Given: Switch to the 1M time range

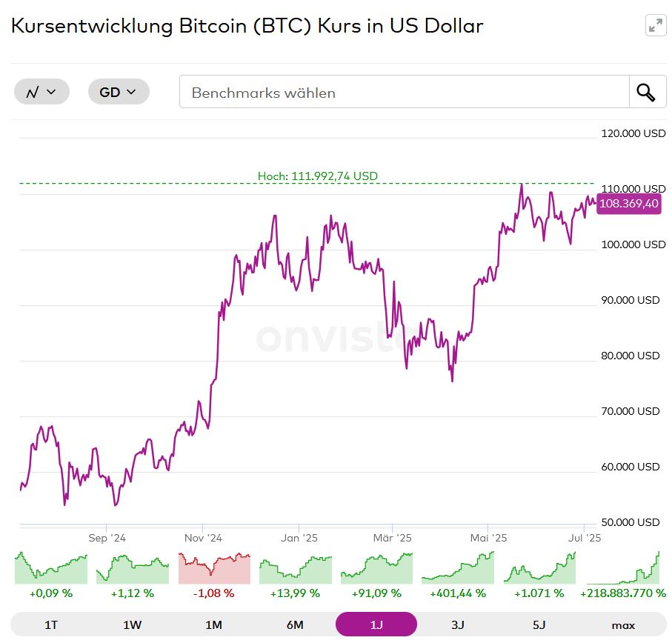Looking at the screenshot, I should pyautogui.click(x=213, y=624).
